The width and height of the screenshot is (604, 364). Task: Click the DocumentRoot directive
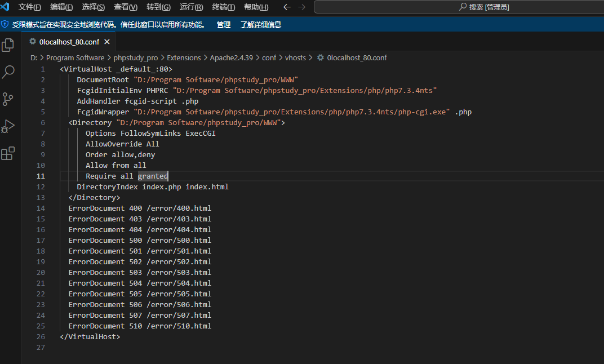coord(103,80)
